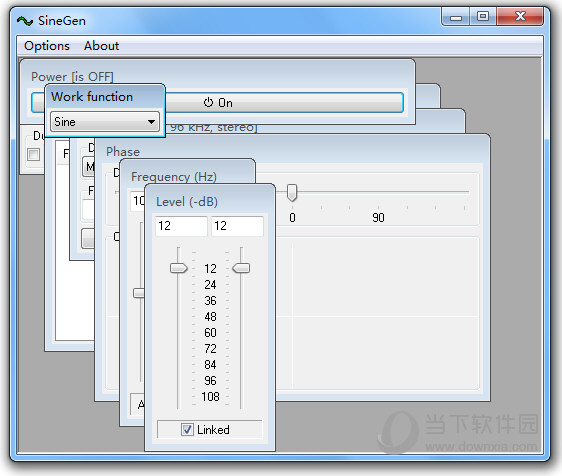The width and height of the screenshot is (562, 476).
Task: Click the partially hidden frequency slider thumb
Action: [139, 293]
